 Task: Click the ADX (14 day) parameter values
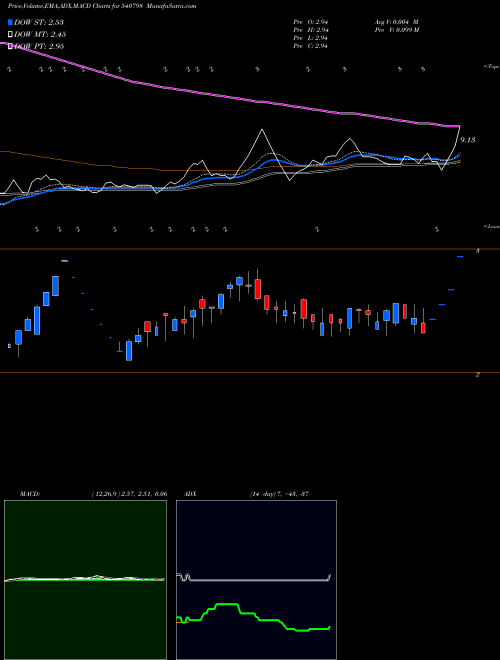279,494
